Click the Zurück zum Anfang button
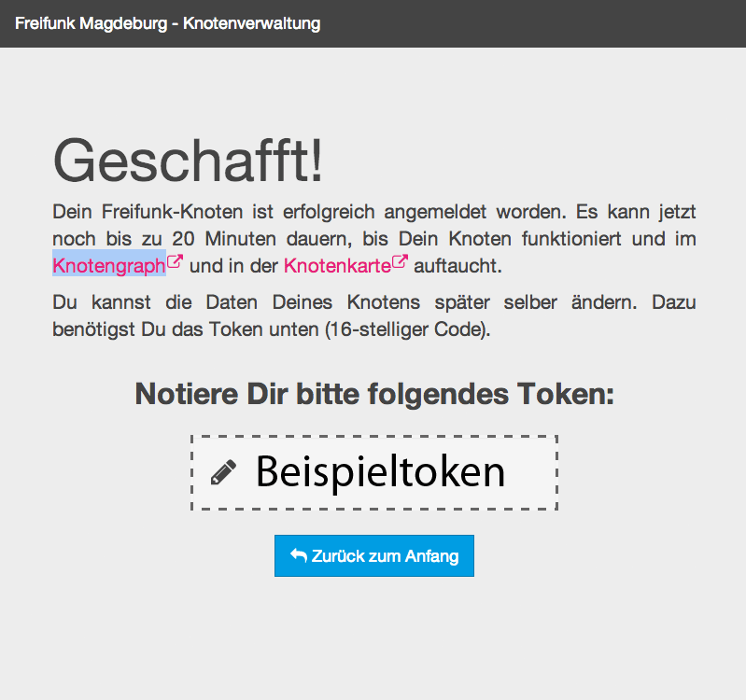The width and height of the screenshot is (746, 700). click(x=374, y=555)
